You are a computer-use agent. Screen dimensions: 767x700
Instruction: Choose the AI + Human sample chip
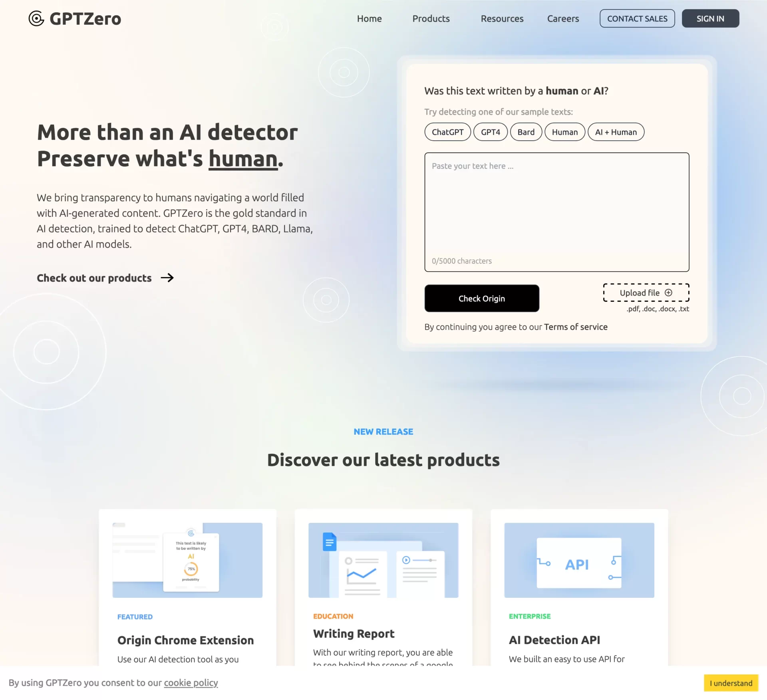point(616,132)
